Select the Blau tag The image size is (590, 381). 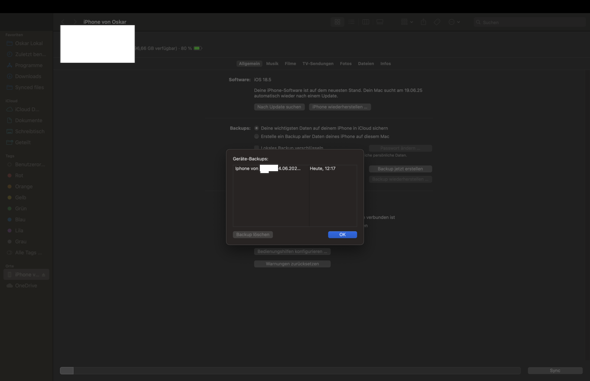(x=26, y=219)
